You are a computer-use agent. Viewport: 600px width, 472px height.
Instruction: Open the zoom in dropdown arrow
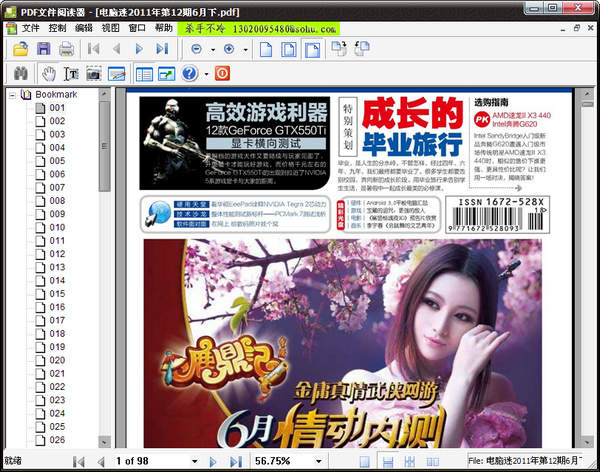247,48
